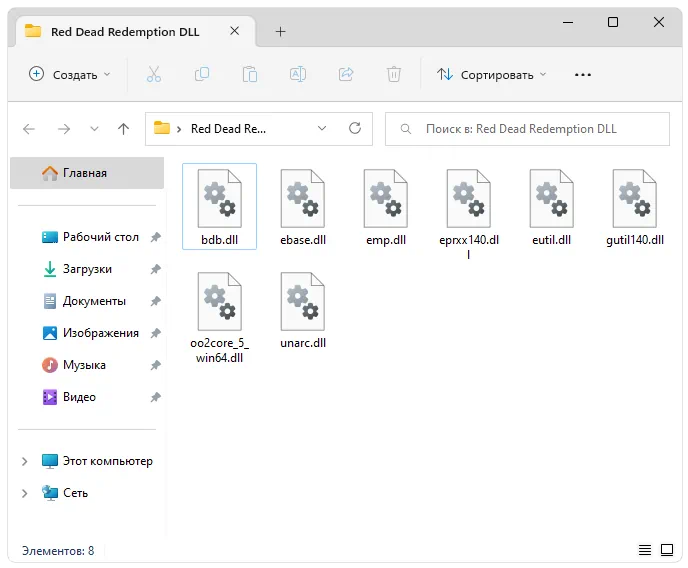Switch to large icons view
This screenshot has height=568, width=688.
667,550
